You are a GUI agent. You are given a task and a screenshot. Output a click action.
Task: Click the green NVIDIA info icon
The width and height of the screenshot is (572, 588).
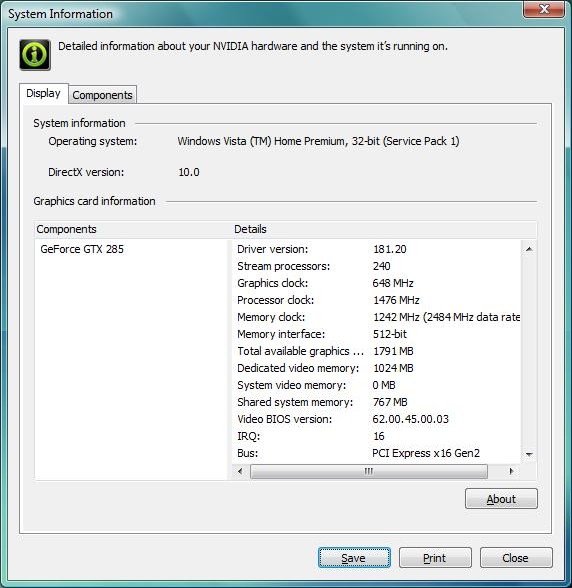tap(35, 55)
